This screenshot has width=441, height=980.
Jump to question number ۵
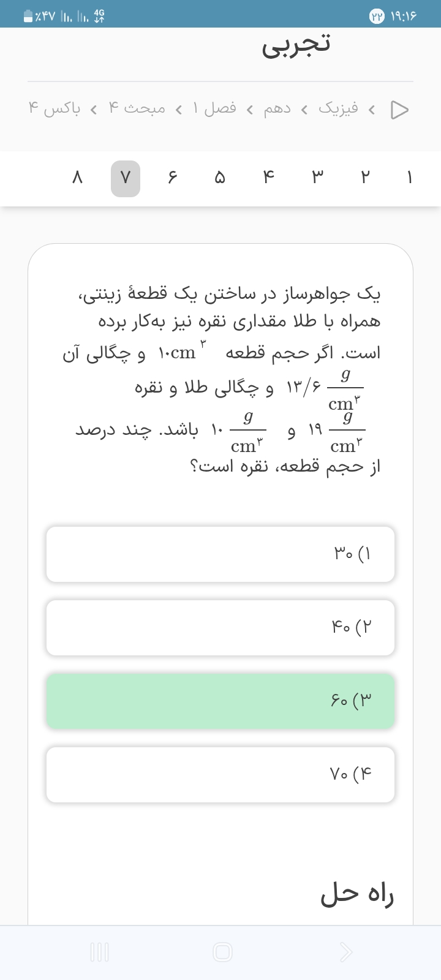220,178
